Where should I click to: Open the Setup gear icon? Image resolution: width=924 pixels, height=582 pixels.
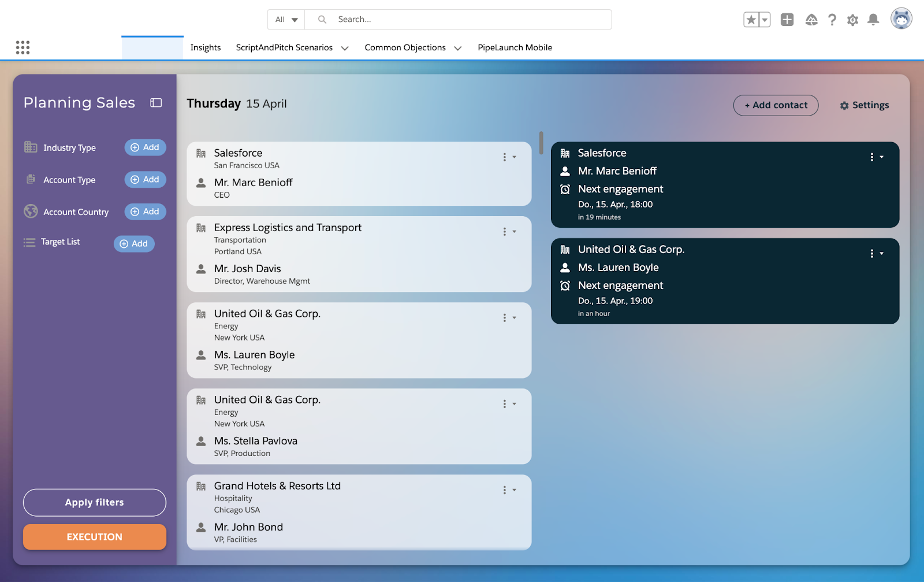coord(852,20)
